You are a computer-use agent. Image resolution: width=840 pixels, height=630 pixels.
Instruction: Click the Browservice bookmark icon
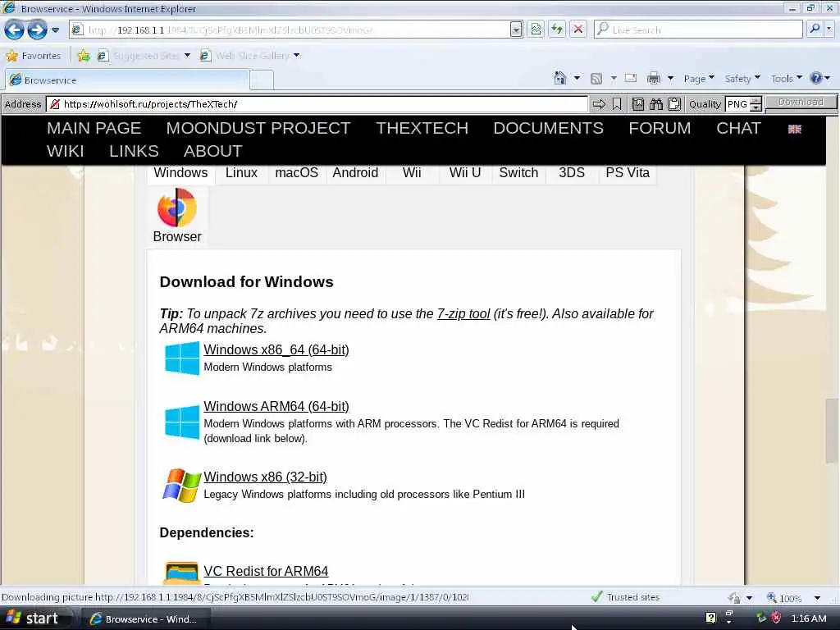(x=617, y=104)
